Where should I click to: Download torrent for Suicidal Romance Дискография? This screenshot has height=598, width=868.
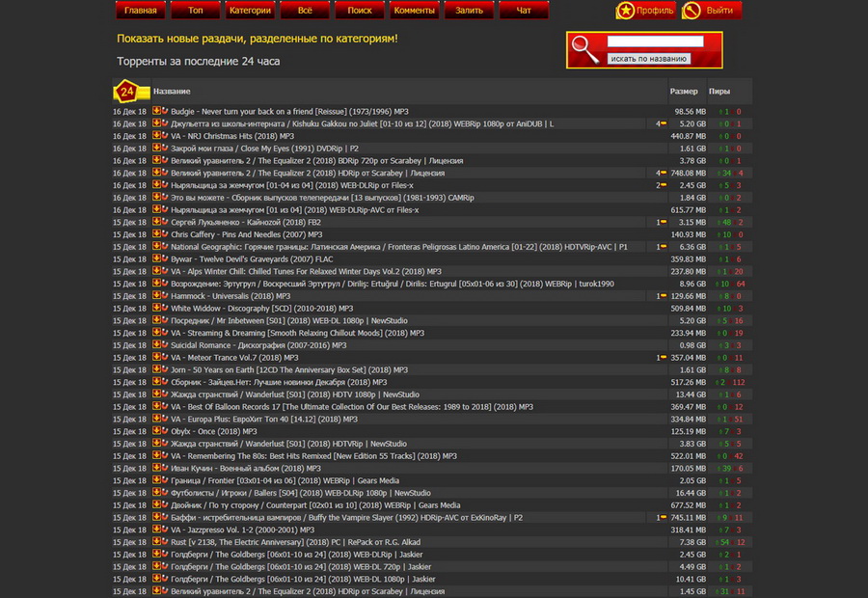(156, 344)
